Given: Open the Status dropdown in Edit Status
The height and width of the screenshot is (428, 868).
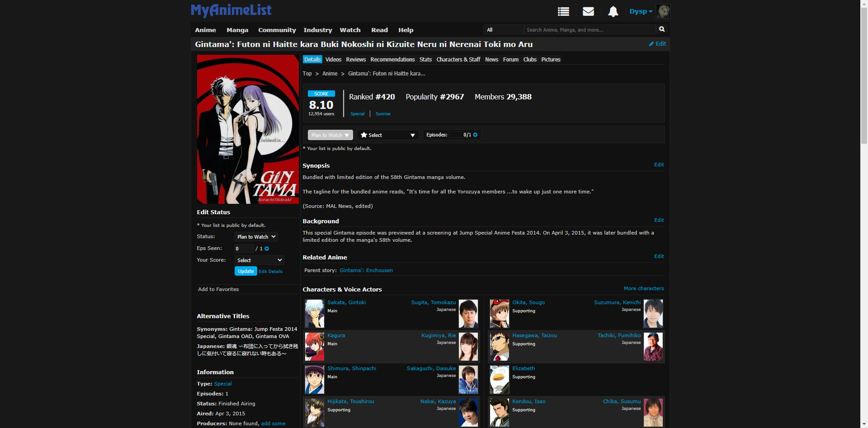Looking at the screenshot, I should (x=256, y=237).
